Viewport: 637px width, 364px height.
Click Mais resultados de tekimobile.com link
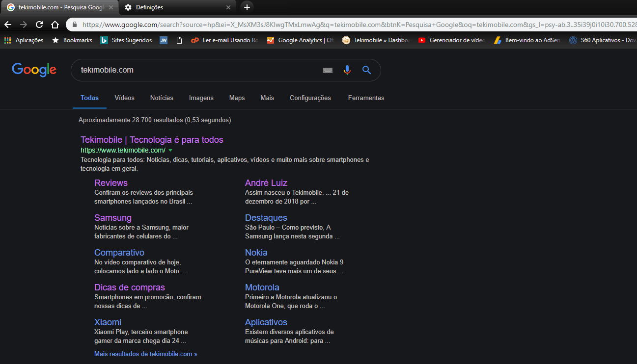pos(146,354)
